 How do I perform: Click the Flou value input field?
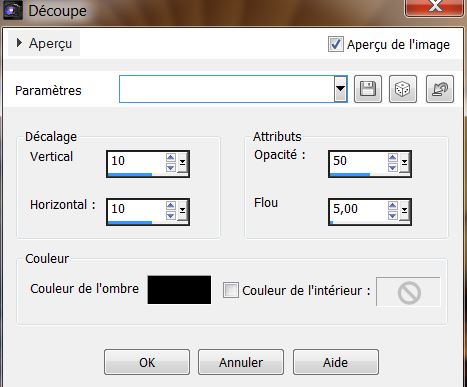(x=358, y=209)
